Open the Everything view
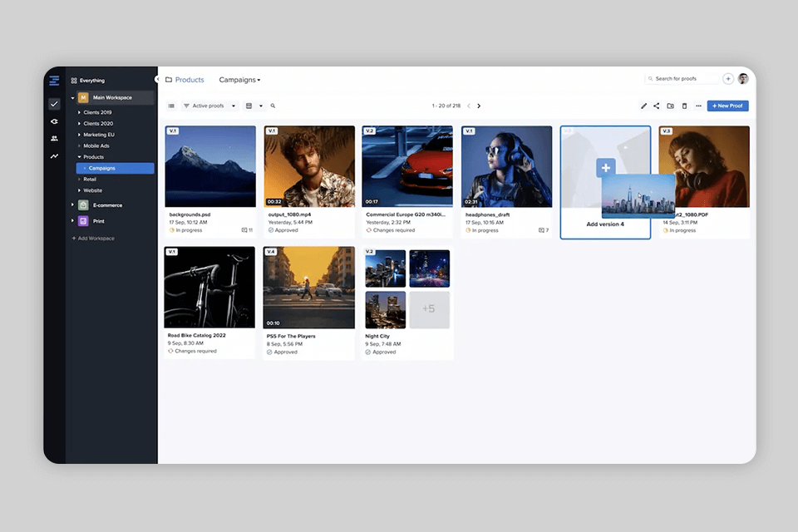The image size is (798, 532). (91, 81)
